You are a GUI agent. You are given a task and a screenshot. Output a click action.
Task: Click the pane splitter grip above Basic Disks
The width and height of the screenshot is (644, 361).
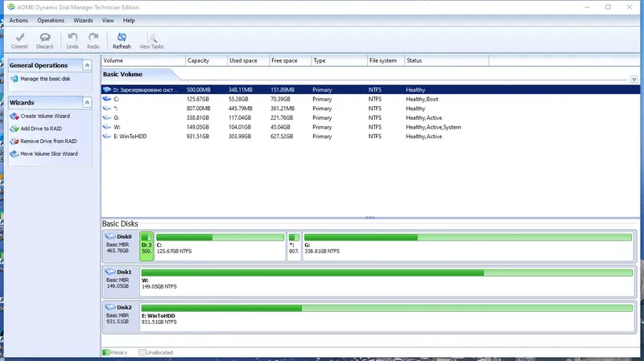tap(369, 217)
